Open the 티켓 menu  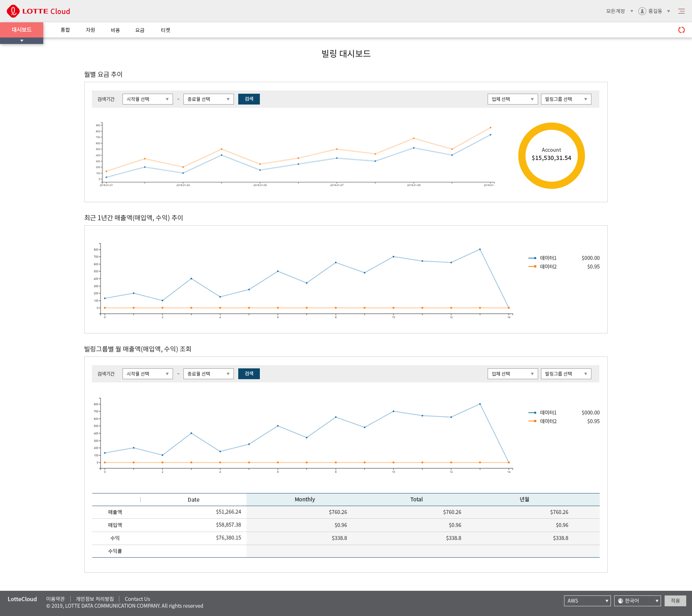coord(165,30)
